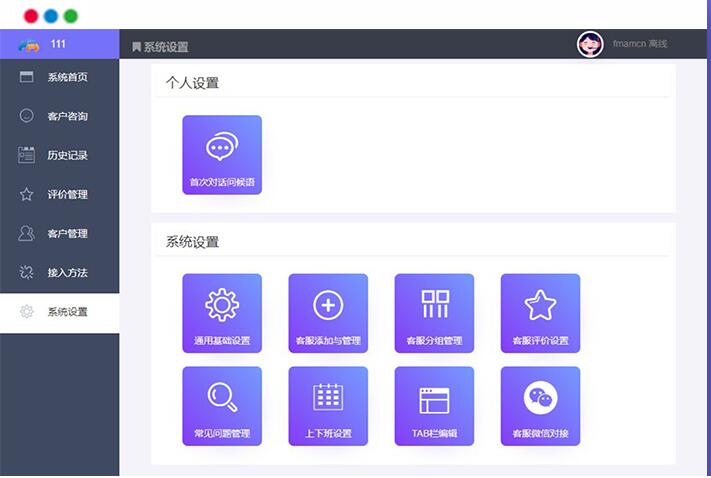Open 客服评价设置 star tile

[x=540, y=313]
